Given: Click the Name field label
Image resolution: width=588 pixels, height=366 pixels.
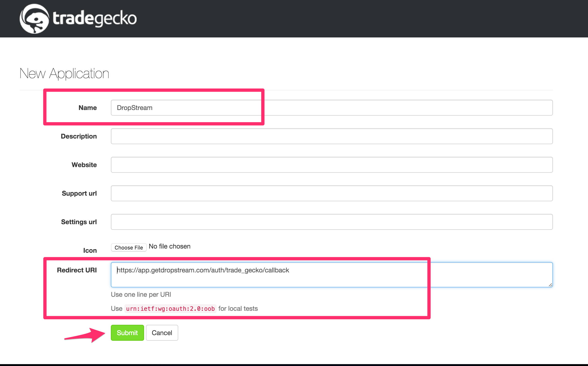Looking at the screenshot, I should click(87, 108).
